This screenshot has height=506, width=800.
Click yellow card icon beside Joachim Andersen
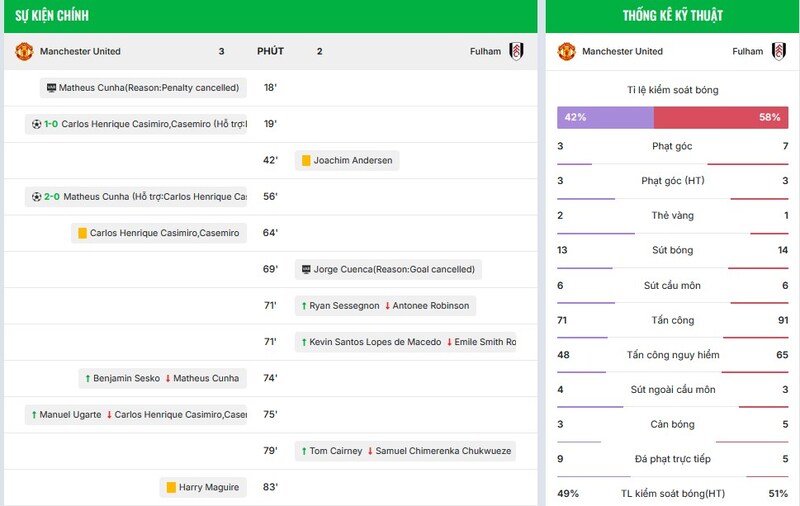pyautogui.click(x=306, y=160)
